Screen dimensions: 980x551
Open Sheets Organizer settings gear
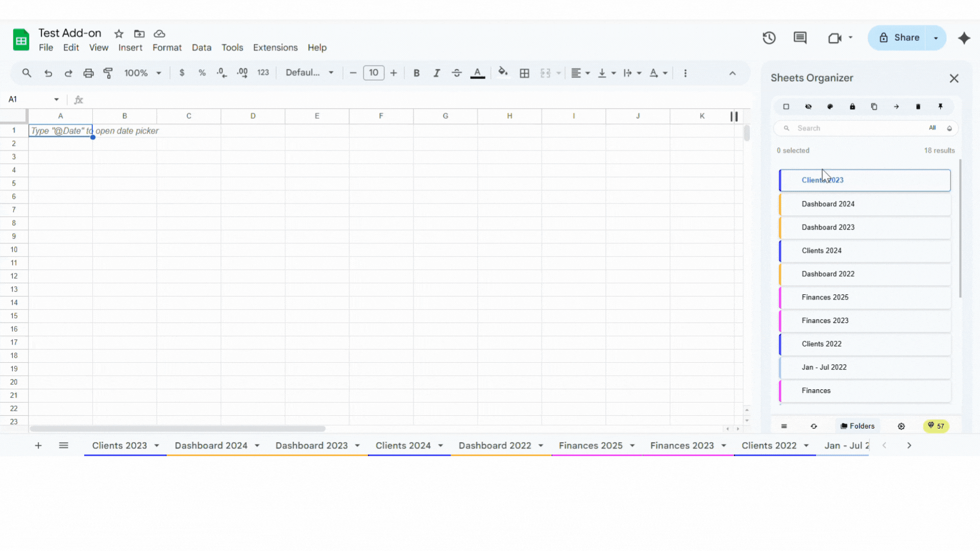[x=901, y=426]
